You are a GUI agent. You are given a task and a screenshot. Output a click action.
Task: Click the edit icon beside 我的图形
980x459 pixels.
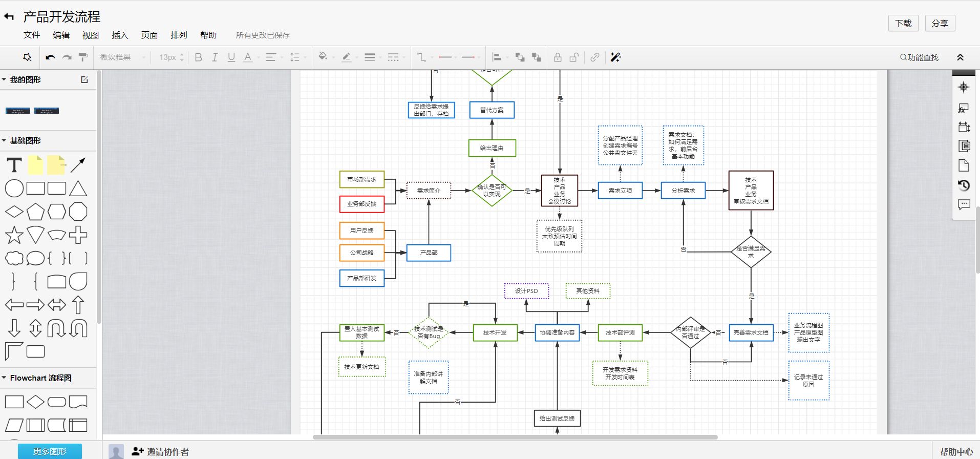pos(84,79)
